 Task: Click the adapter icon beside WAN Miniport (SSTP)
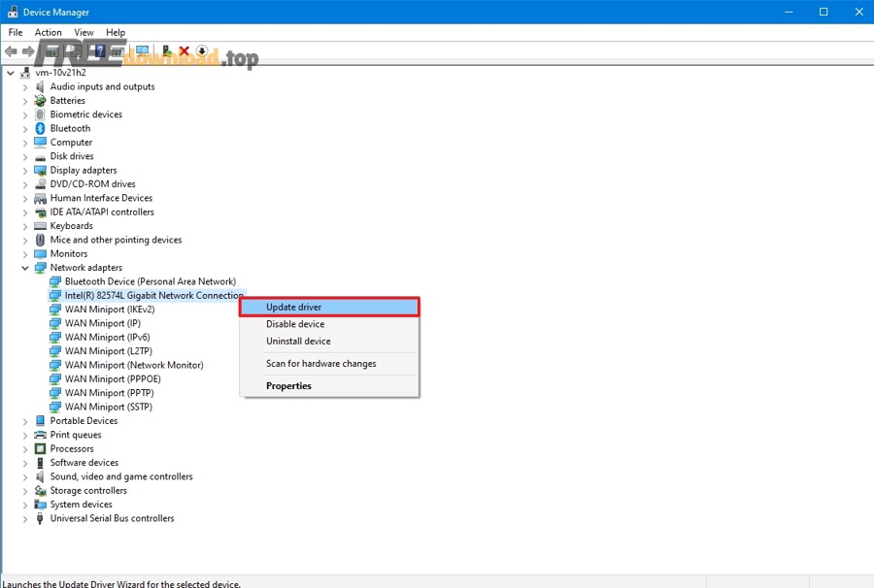[54, 407]
